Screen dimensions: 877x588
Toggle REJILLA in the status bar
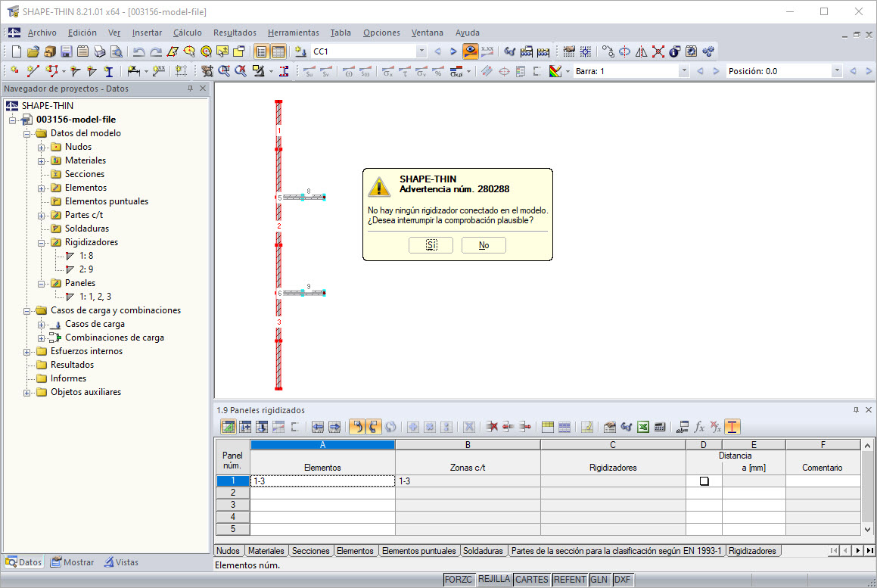(494, 580)
